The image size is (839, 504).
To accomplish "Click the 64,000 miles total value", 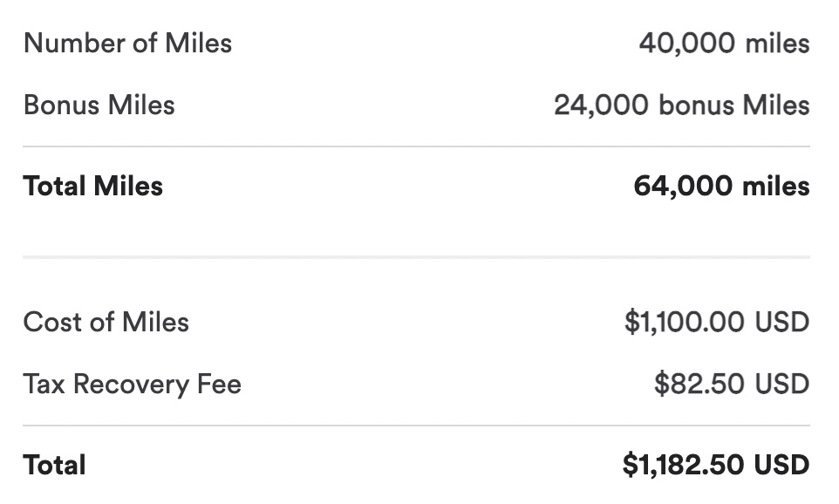I will (x=721, y=186).
